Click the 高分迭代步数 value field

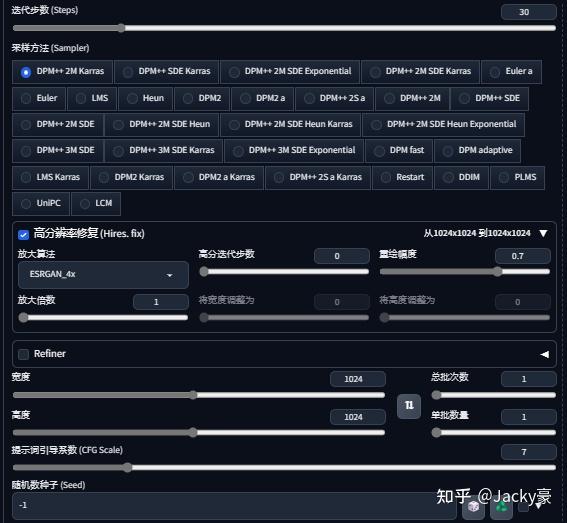[342, 256]
